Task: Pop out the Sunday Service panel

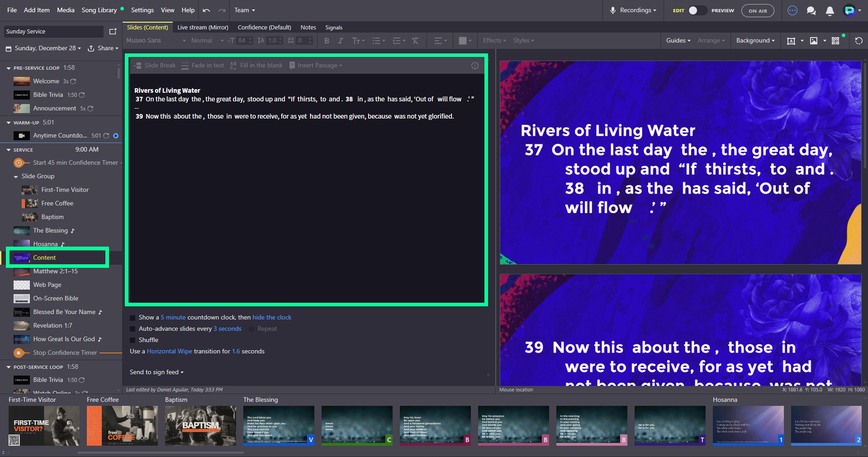Action: click(x=113, y=31)
